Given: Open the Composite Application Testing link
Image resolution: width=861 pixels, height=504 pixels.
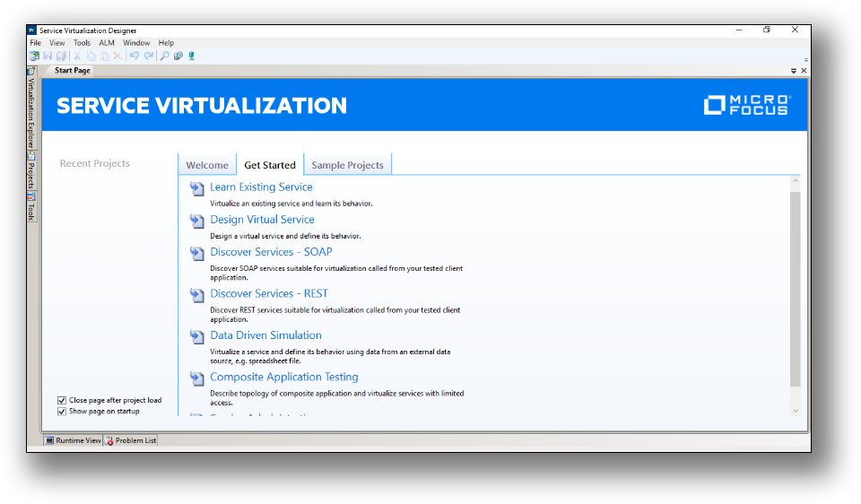Looking at the screenshot, I should (284, 378).
